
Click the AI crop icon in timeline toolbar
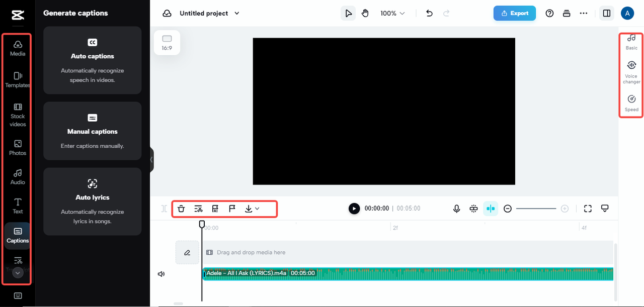pyautogui.click(x=215, y=209)
